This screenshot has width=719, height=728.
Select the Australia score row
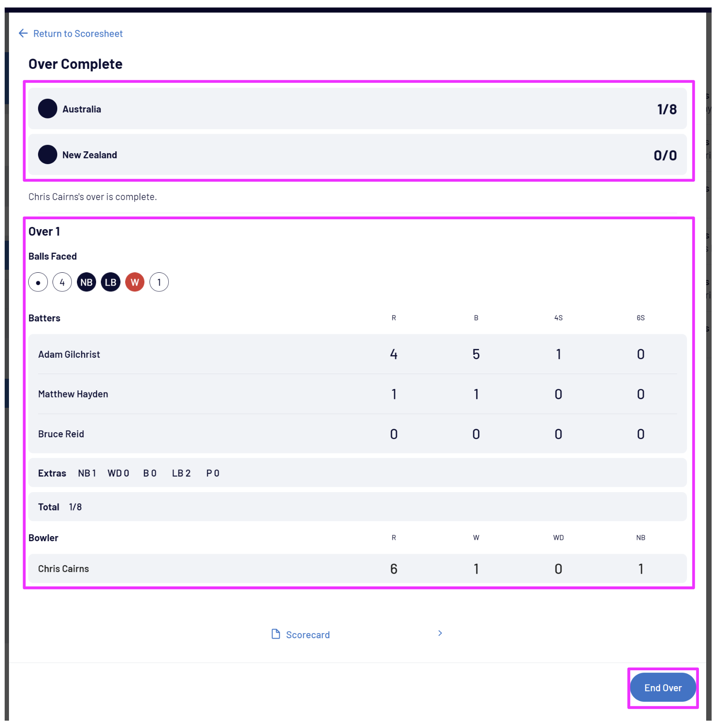[357, 109]
